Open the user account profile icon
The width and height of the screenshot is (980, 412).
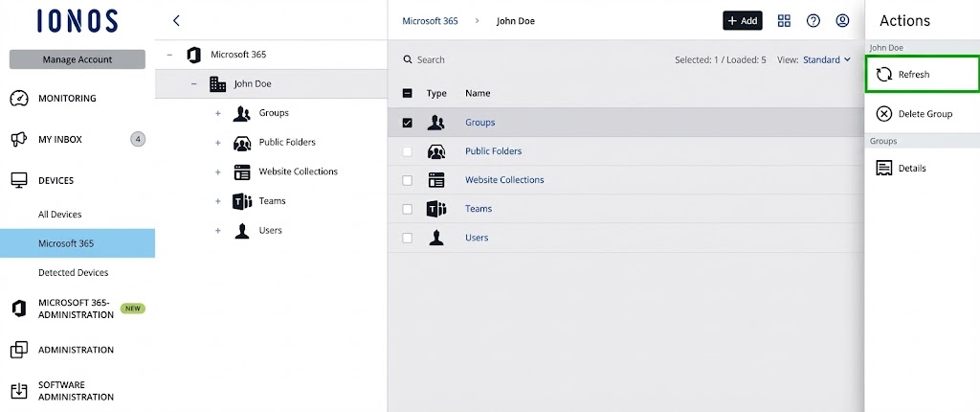pyautogui.click(x=842, y=21)
